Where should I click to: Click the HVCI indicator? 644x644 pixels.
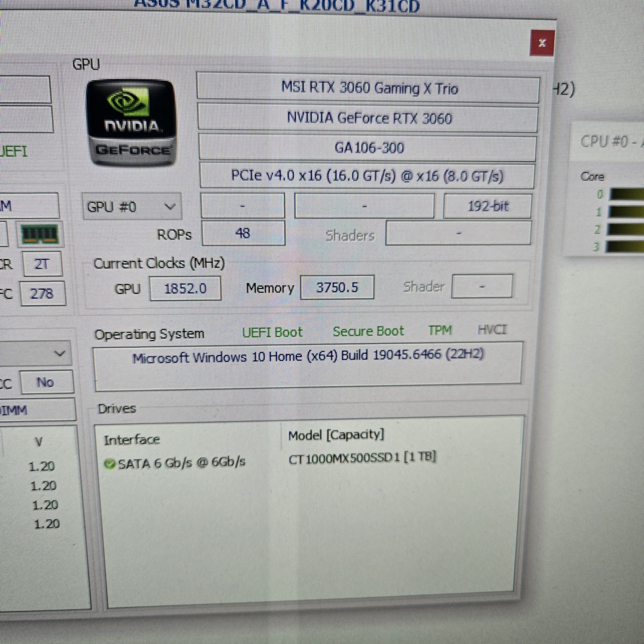coord(492,330)
